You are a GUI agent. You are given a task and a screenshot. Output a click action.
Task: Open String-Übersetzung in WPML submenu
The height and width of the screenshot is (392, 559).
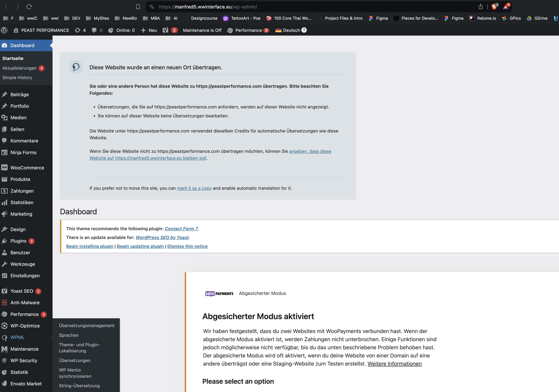[79, 386]
